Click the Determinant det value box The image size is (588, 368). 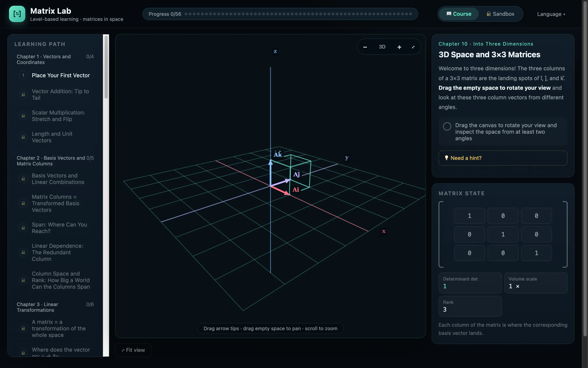(470, 283)
